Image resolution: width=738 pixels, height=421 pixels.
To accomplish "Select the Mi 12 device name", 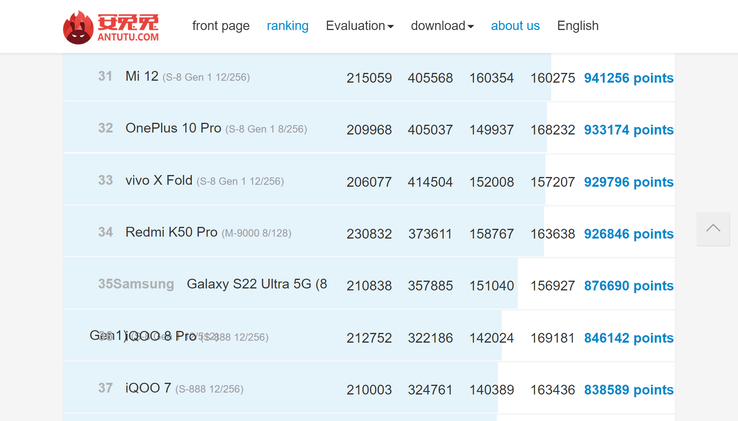I will click(142, 76).
